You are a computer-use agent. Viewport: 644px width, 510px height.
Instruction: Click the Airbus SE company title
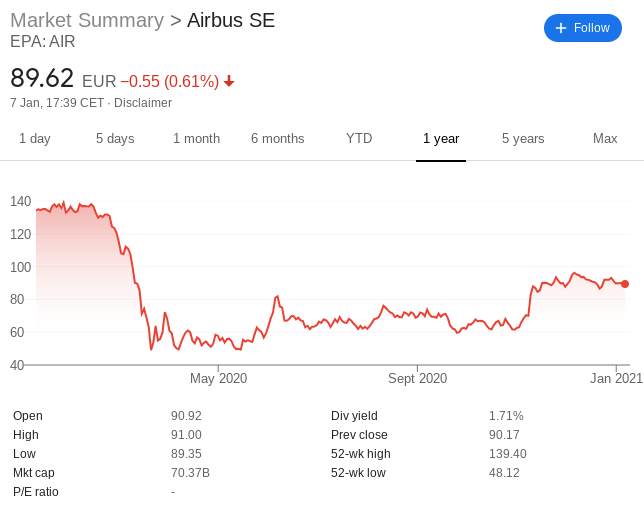pyautogui.click(x=231, y=21)
